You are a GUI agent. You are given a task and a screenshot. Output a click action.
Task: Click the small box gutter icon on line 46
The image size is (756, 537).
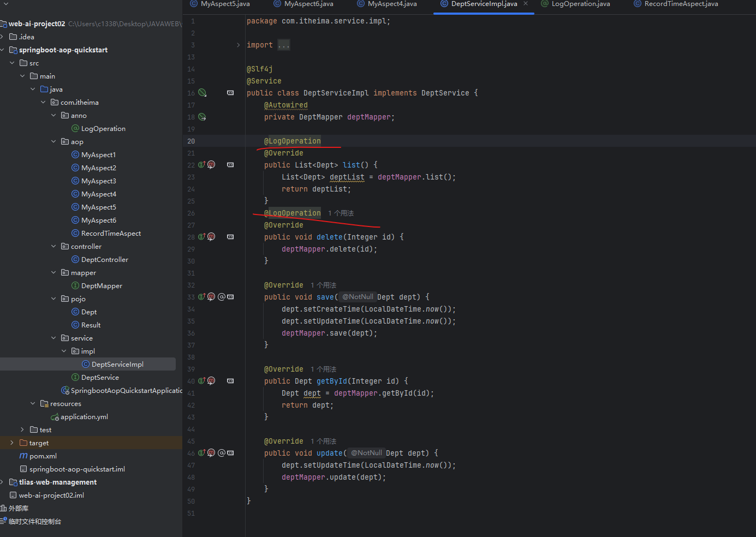(230, 453)
